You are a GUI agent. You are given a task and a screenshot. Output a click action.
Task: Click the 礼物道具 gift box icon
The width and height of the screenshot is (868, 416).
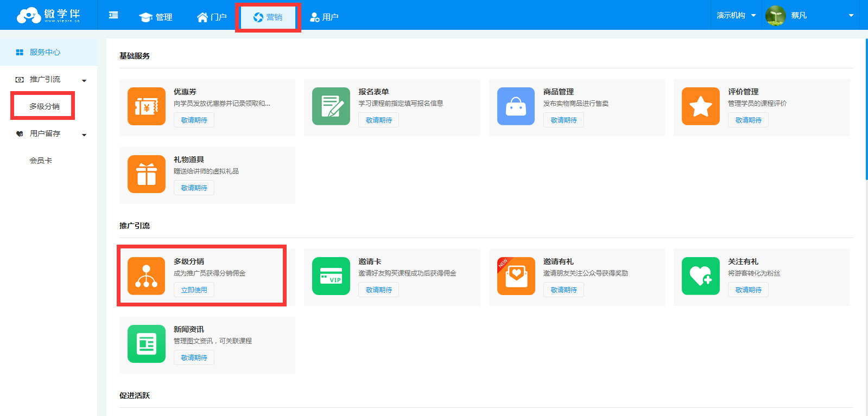(x=146, y=174)
